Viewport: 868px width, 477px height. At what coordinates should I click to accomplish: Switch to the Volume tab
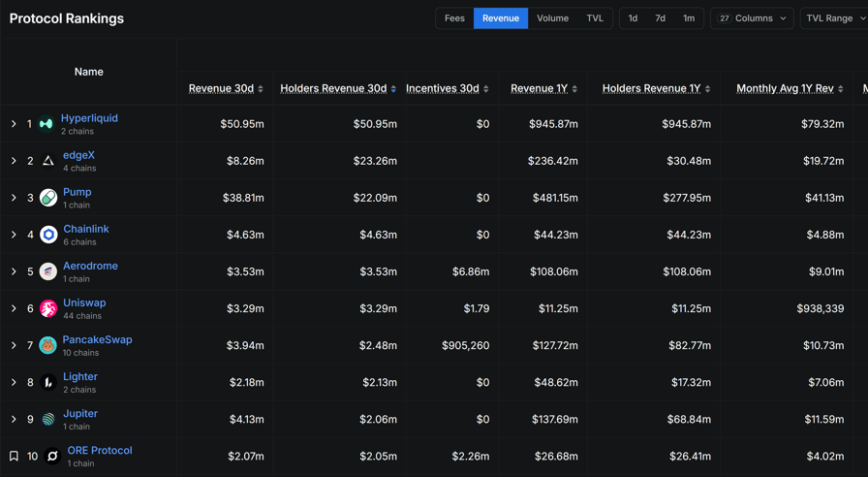552,18
